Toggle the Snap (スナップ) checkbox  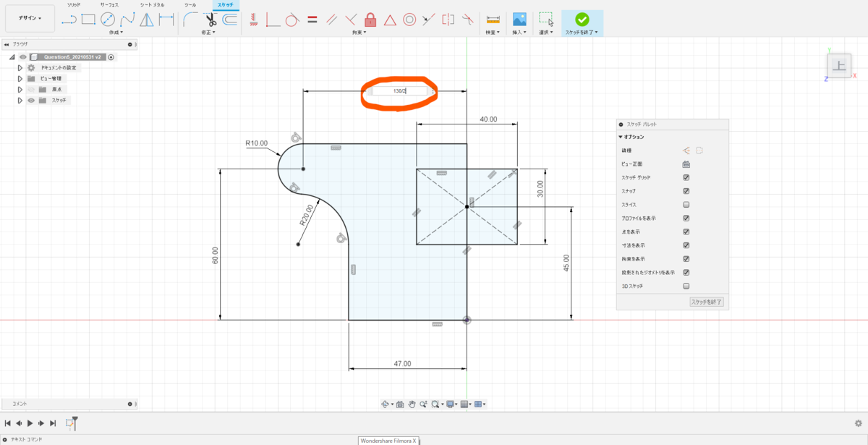[686, 191]
